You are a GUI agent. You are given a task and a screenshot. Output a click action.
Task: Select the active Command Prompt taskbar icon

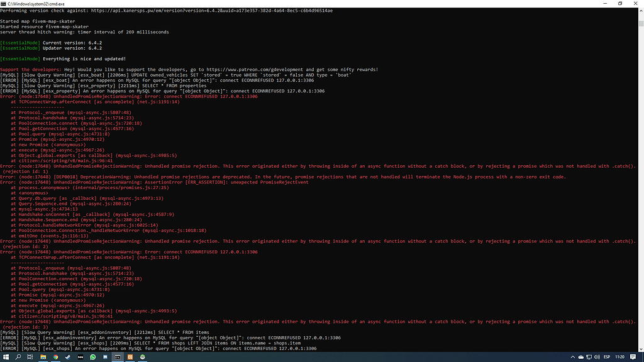117,356
